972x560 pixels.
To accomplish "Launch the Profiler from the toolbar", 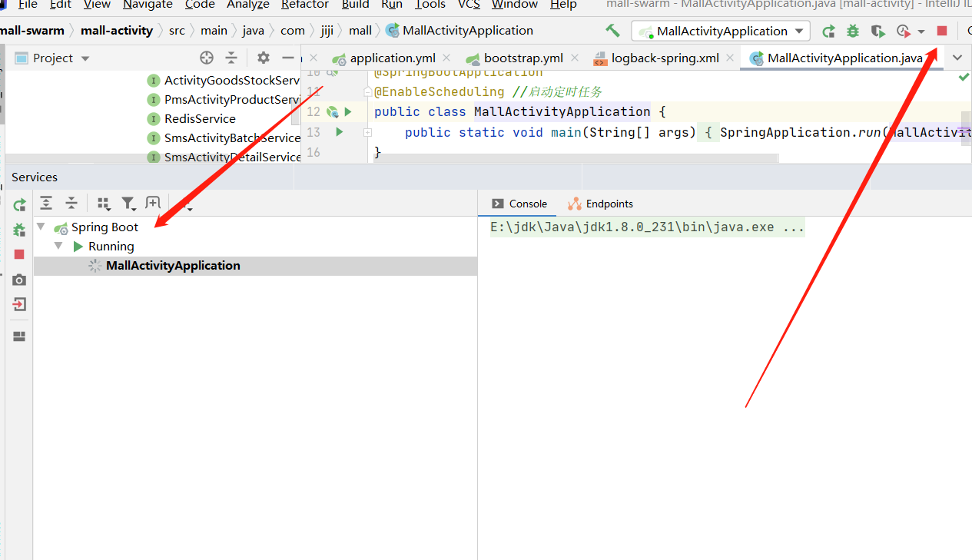I will (x=902, y=31).
